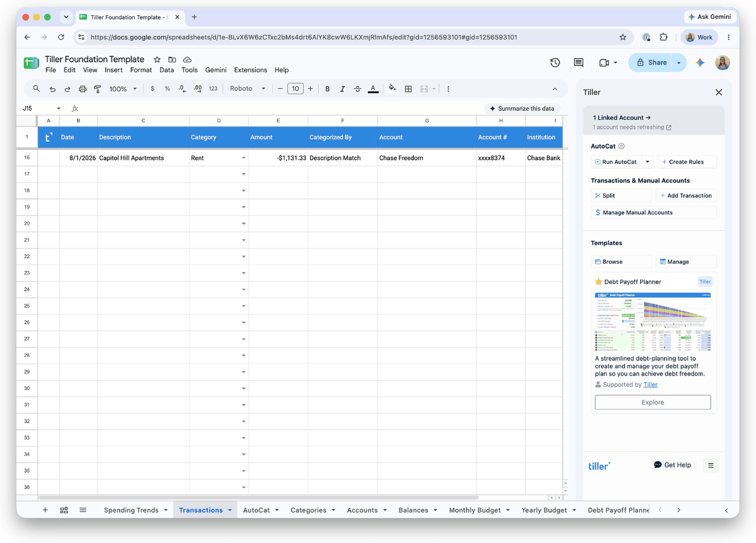Increase decimal places
This screenshot has width=756, height=543.
197,89
